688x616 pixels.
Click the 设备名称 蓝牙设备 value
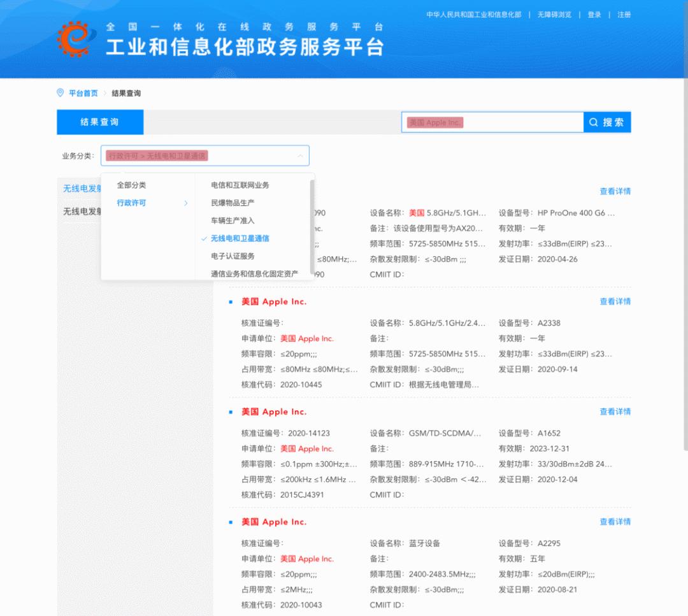[424, 543]
